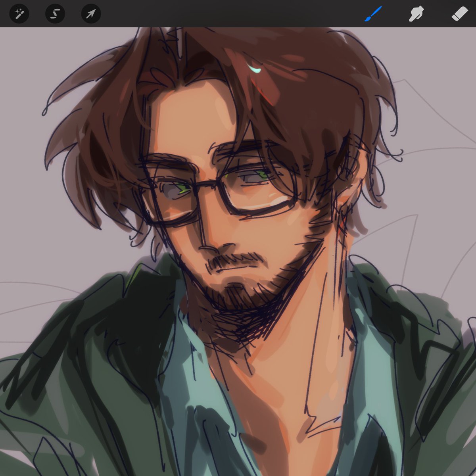Select the Transform arrow tool
Screen dimensions: 476x476
click(x=91, y=14)
